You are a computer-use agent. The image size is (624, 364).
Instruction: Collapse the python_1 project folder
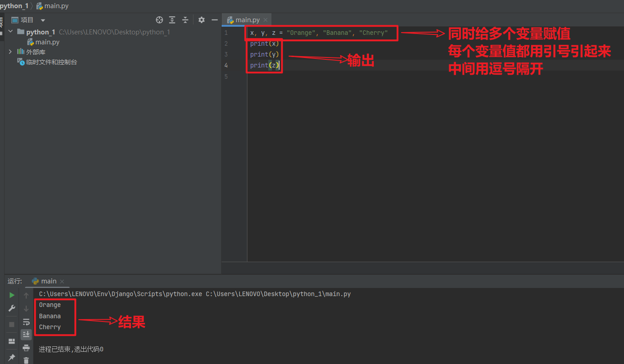point(10,32)
